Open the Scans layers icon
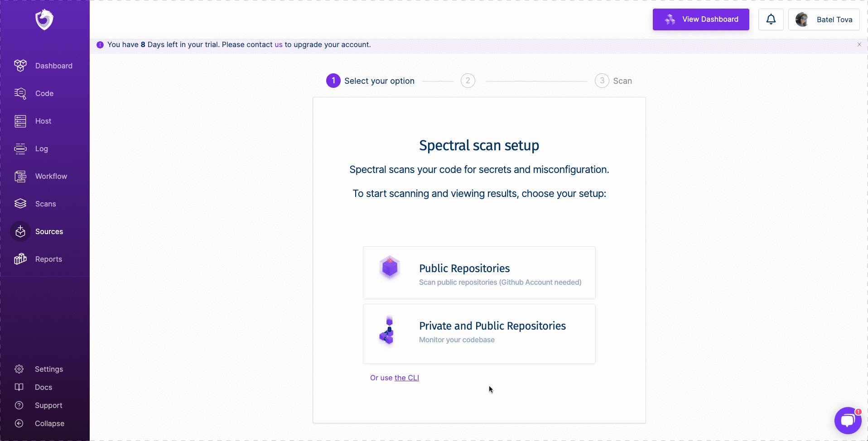 (x=20, y=204)
